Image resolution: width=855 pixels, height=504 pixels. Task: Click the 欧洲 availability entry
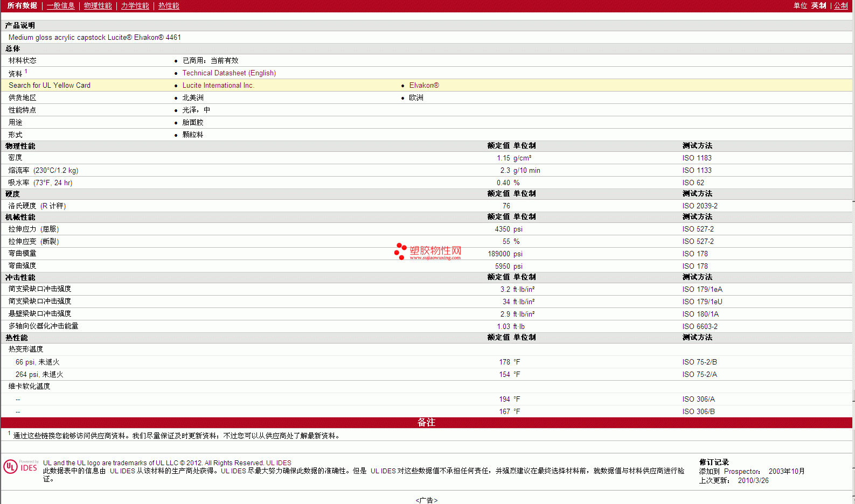416,98
